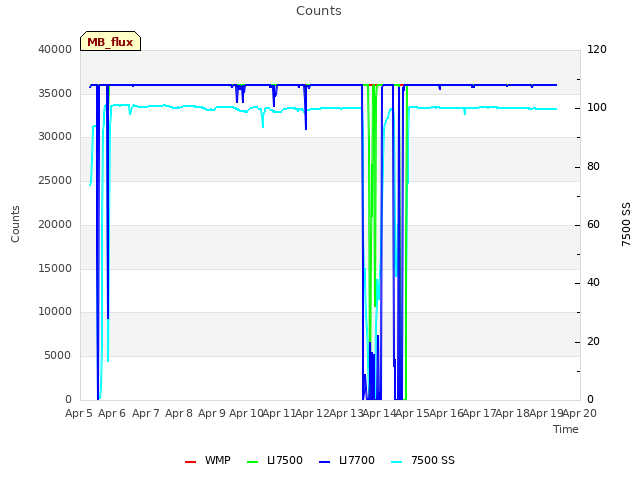Click the 80 right axis tick

(593, 167)
